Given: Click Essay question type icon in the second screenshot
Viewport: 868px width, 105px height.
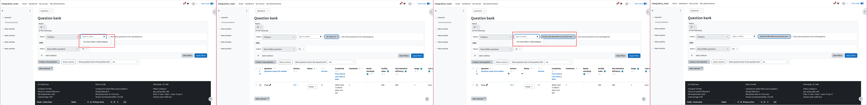Looking at the screenshot, I should [x=260, y=85].
